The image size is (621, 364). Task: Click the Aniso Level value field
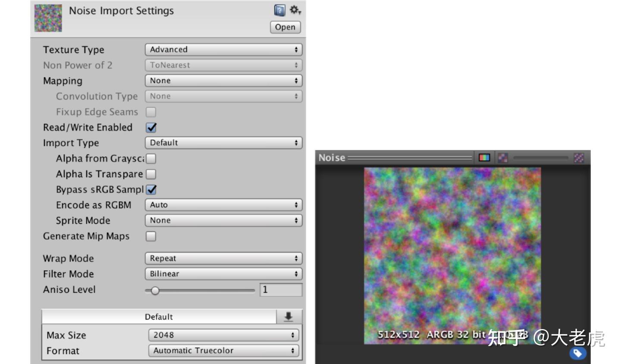281,290
